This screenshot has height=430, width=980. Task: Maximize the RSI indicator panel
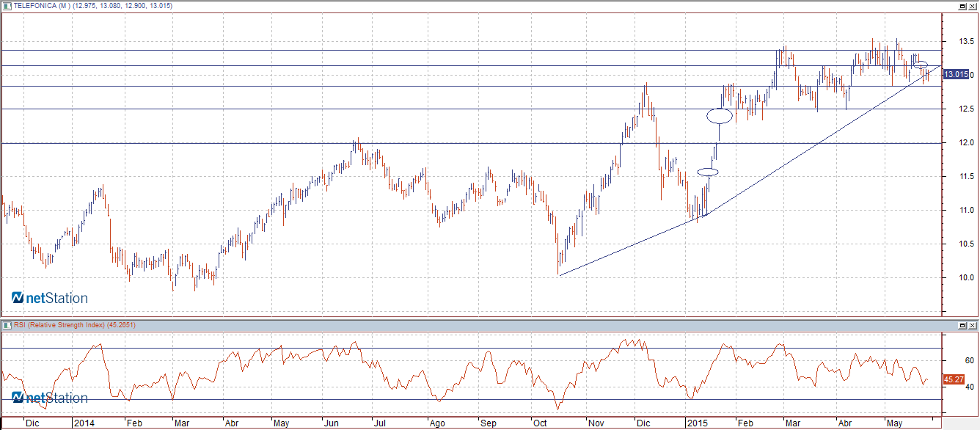(x=962, y=324)
